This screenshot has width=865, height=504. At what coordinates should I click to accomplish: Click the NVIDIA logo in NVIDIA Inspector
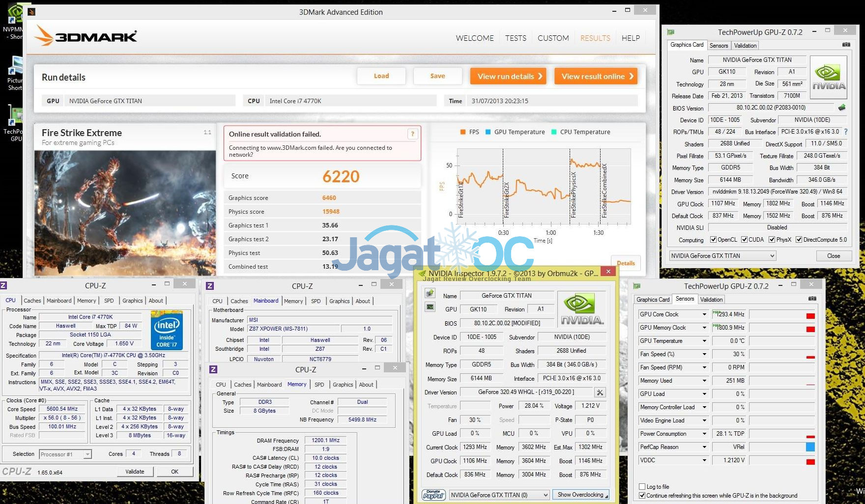(x=582, y=310)
